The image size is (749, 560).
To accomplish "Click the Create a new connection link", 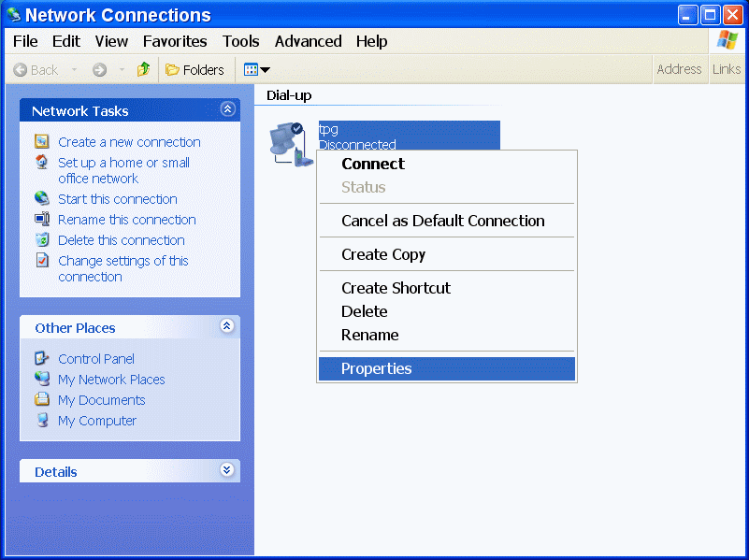I will (129, 142).
